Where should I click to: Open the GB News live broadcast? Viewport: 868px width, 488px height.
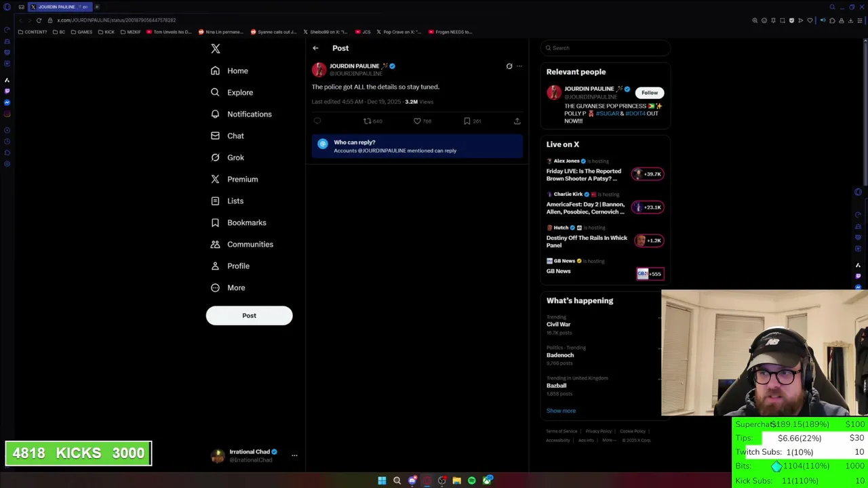click(605, 269)
